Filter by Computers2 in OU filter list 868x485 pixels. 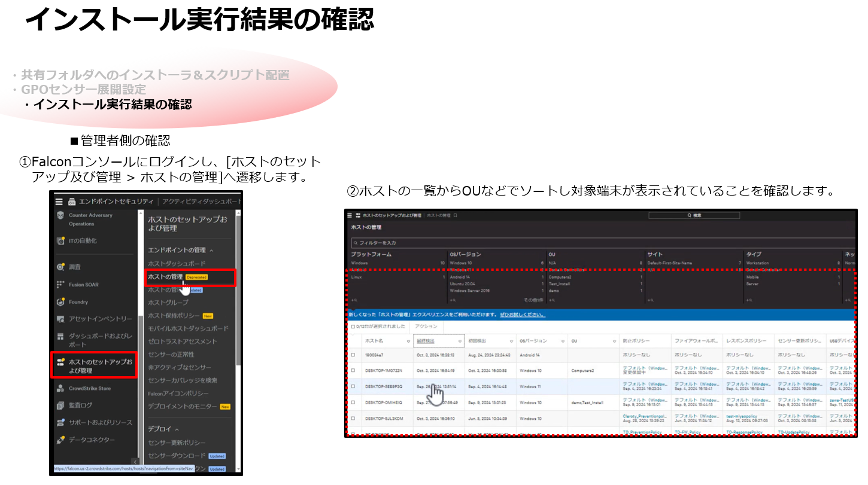560,277
